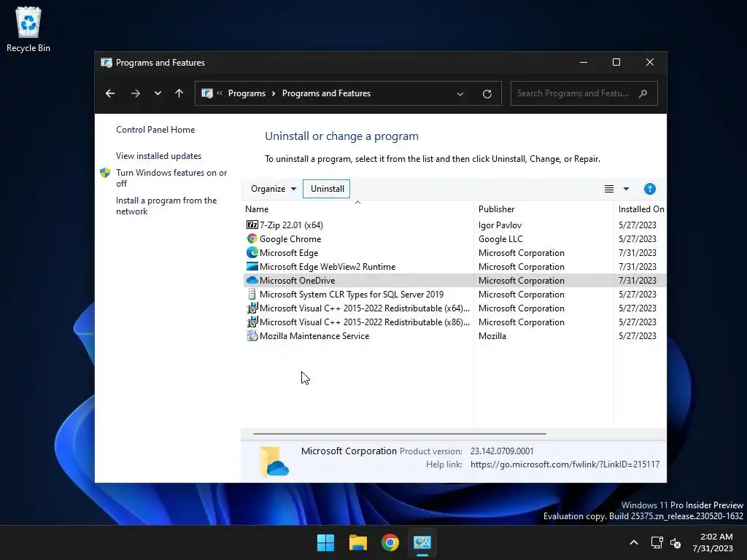
Task: Click the Uninstall button
Action: coord(327,189)
